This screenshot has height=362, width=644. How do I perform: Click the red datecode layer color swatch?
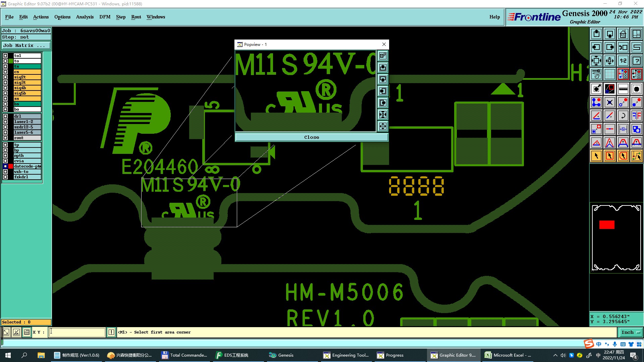pyautogui.click(x=11, y=166)
